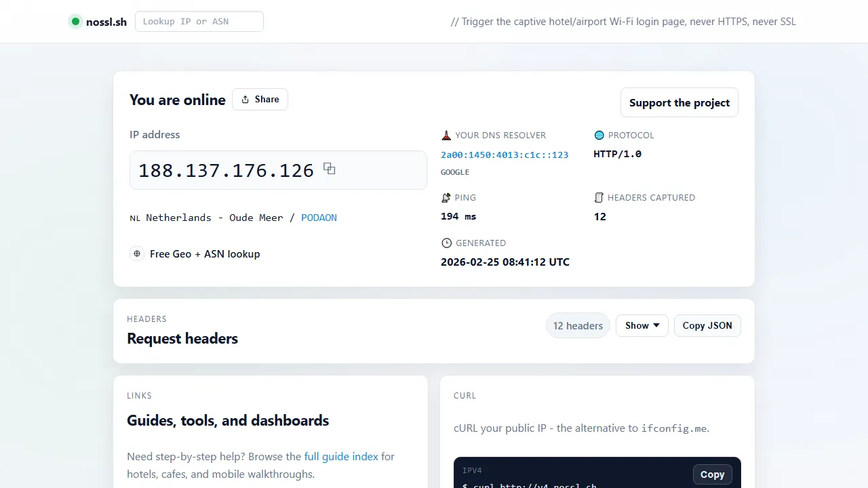Open the PODAON network link
Image resolution: width=868 pixels, height=488 pixels.
pos(319,218)
